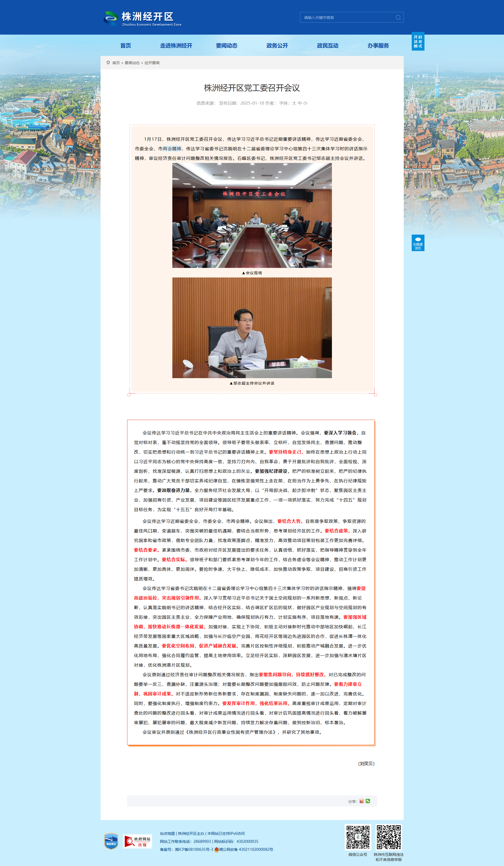Share article via WeChat icon
504x866 pixels.
(368, 801)
